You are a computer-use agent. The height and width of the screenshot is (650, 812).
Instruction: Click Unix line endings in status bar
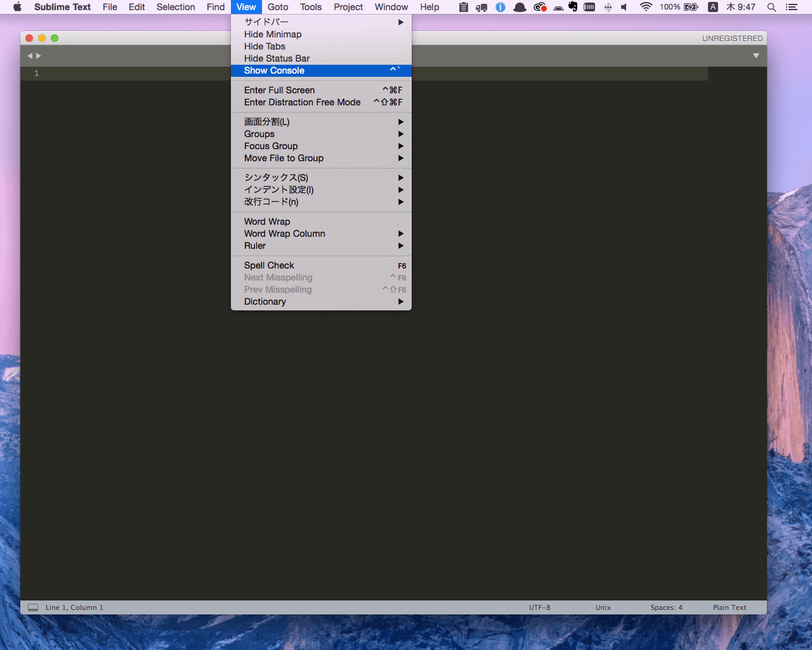click(603, 607)
